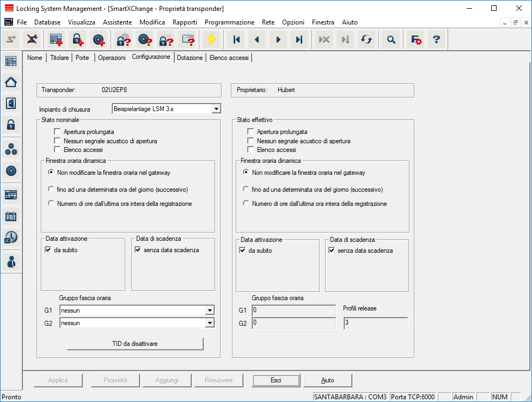
Task: Click the new locking system icon
Action: (x=56, y=40)
